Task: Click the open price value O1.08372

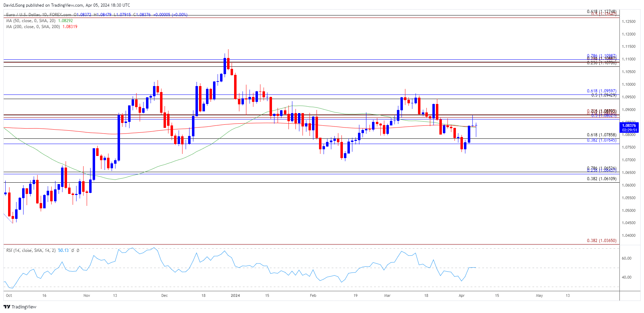Action: (82, 15)
